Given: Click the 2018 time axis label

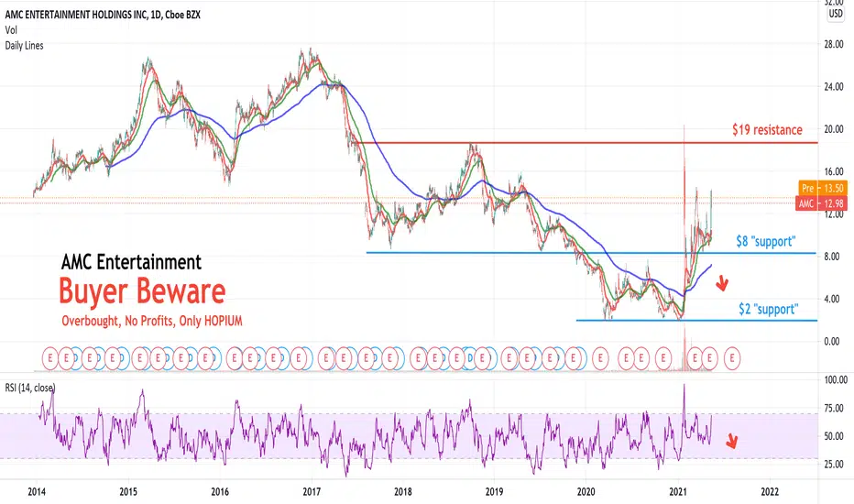Looking at the screenshot, I should coord(402,491).
